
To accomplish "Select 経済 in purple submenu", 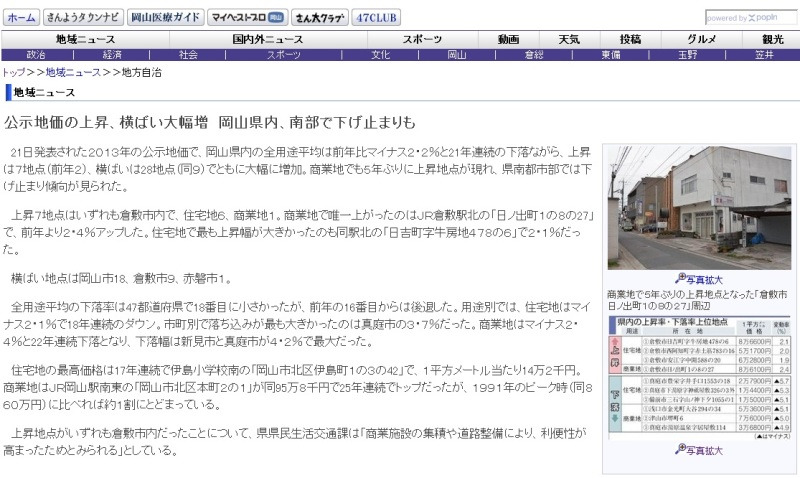I will click(112, 55).
